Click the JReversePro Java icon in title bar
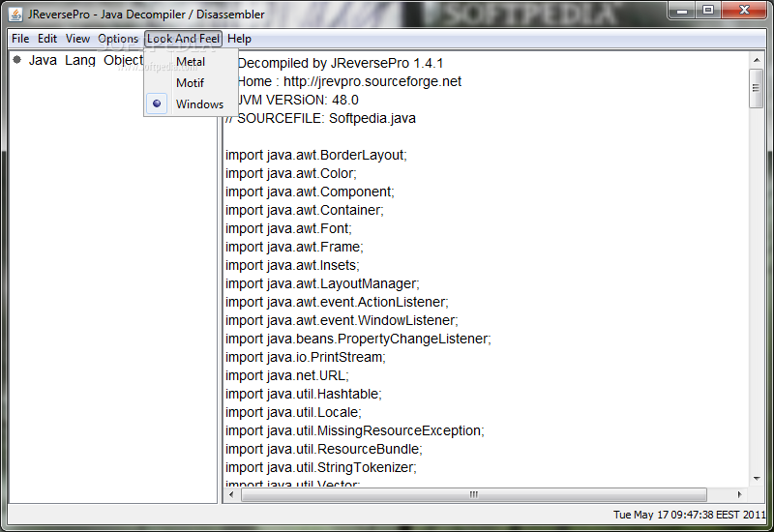 point(15,15)
